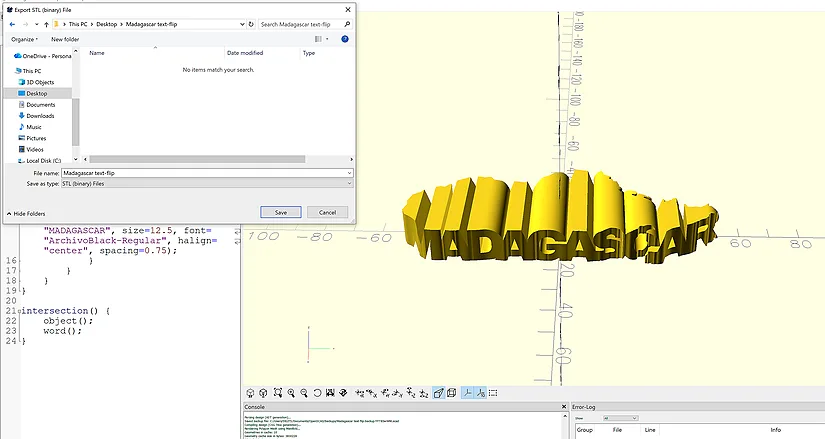Sort by the Type column header
Screen dimensions: 825x439
click(x=309, y=53)
